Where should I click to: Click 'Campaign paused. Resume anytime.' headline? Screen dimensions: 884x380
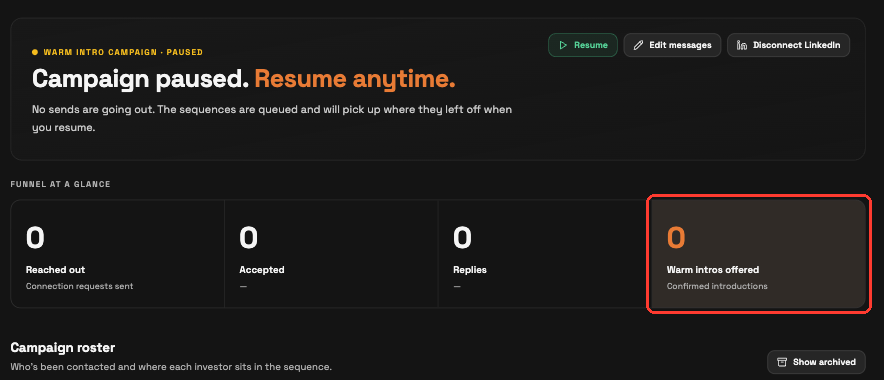click(x=244, y=79)
